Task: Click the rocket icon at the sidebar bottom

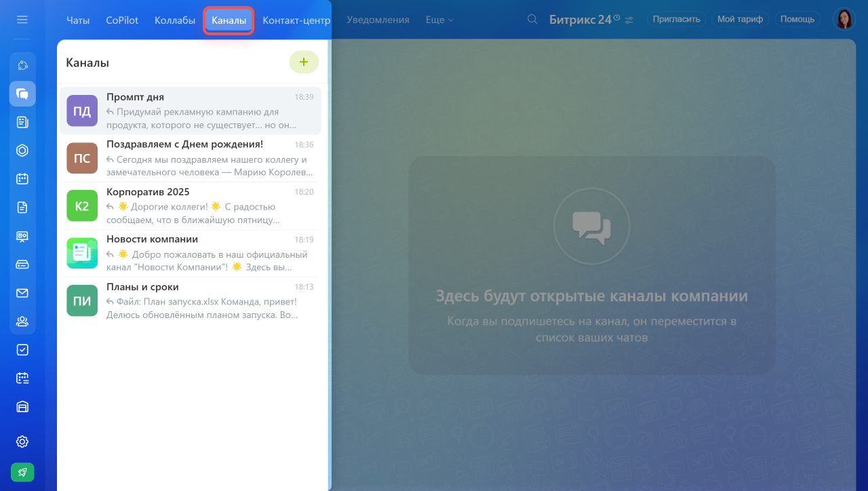Action: pyautogui.click(x=22, y=472)
